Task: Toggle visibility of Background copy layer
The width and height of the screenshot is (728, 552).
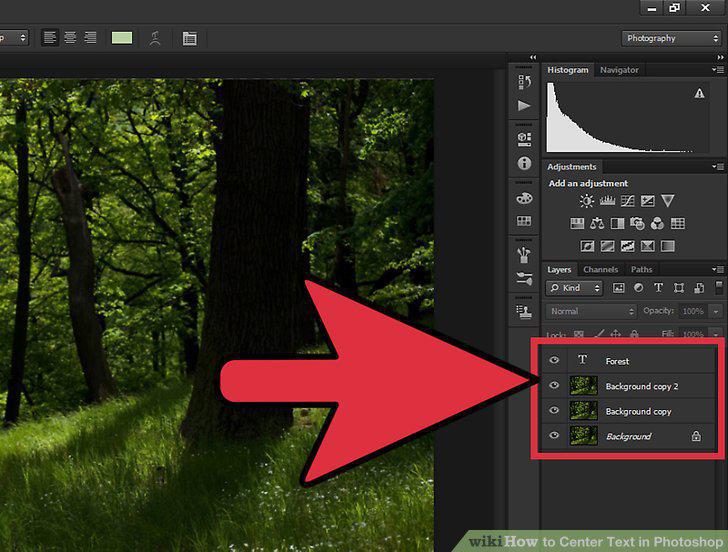Action: click(554, 410)
